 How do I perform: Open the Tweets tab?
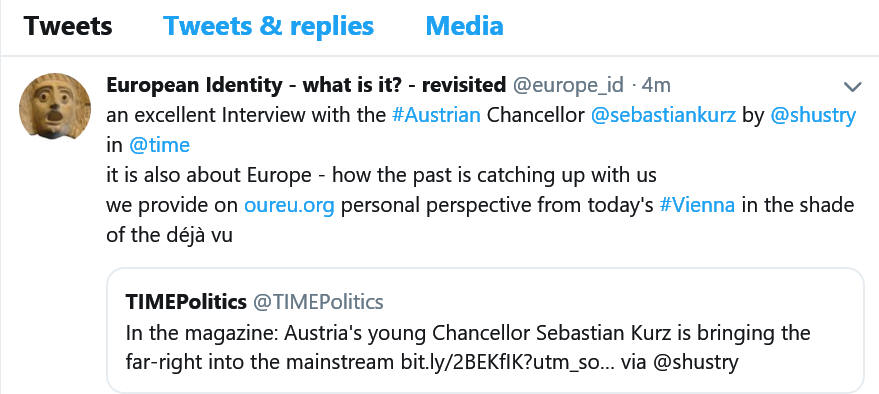tap(68, 26)
